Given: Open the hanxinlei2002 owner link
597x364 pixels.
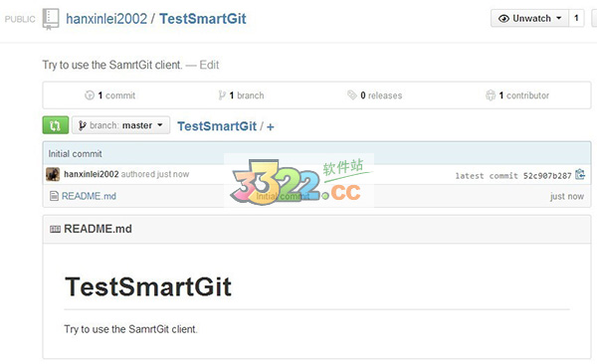Looking at the screenshot, I should [x=106, y=19].
